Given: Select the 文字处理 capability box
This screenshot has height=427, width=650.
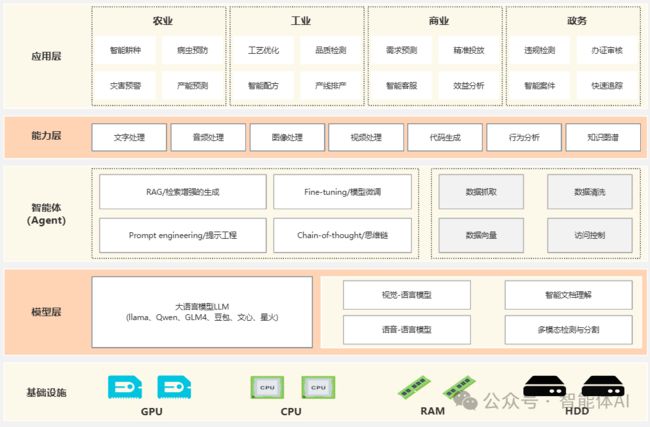Looking at the screenshot, I should click(x=129, y=137).
